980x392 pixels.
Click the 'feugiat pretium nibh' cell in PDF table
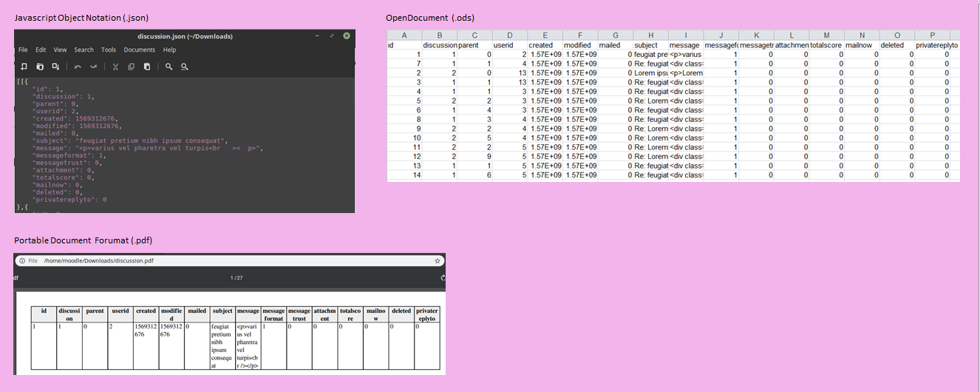222,345
